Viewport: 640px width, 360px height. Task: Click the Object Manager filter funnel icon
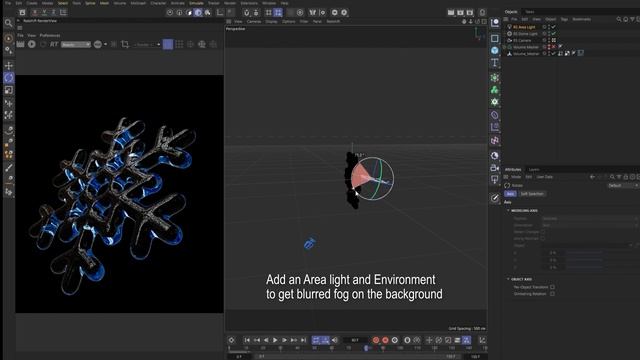632,19
